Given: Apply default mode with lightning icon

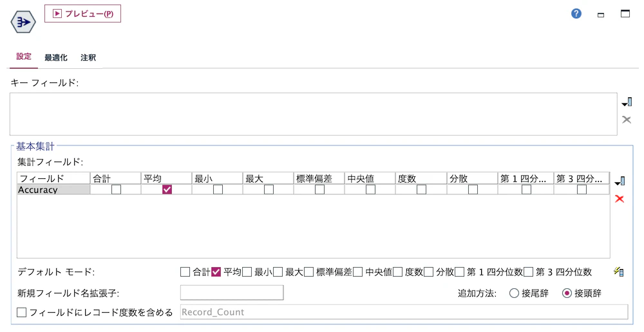Looking at the screenshot, I should pos(619,272).
